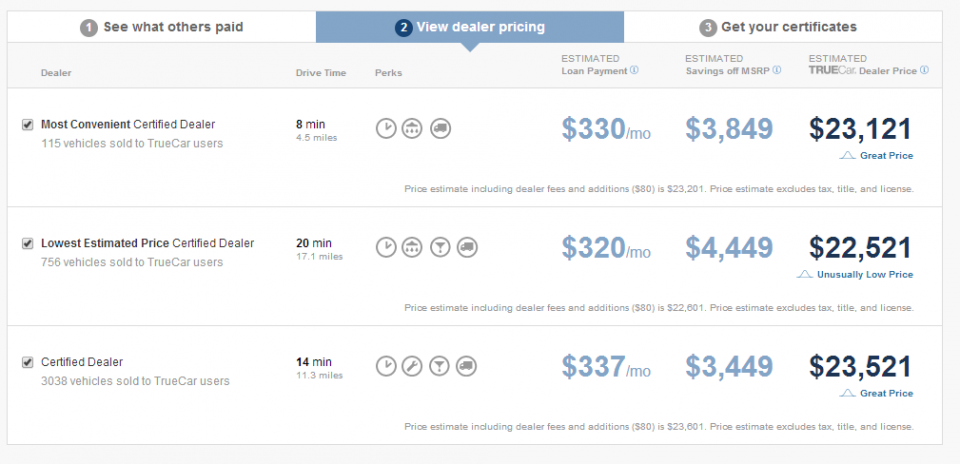Click the $4,449 savings amount
Screen dimensions: 960x464
coord(729,248)
